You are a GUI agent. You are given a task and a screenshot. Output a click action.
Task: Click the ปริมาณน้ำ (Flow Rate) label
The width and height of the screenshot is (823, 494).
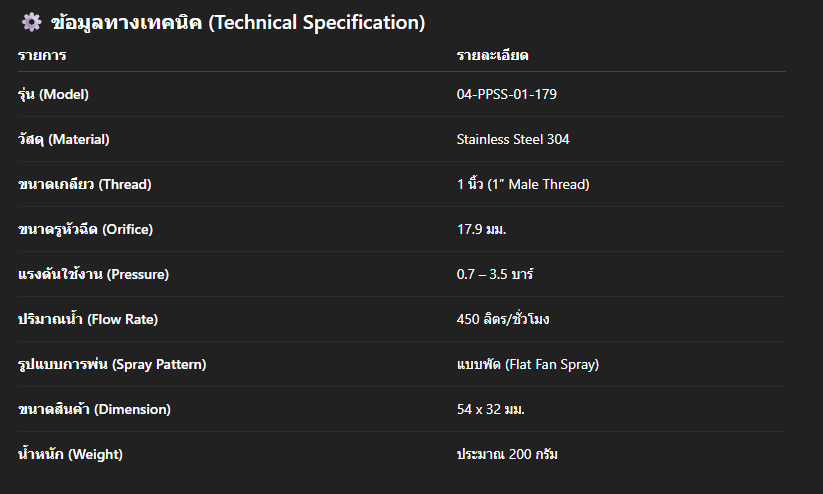[x=88, y=320]
